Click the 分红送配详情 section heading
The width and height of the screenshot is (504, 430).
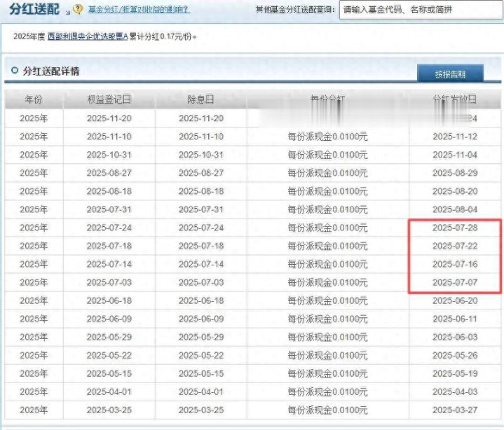tap(50, 71)
